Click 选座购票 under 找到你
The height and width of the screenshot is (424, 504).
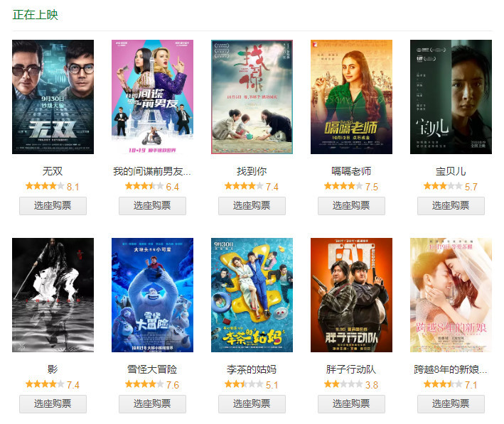tap(252, 205)
